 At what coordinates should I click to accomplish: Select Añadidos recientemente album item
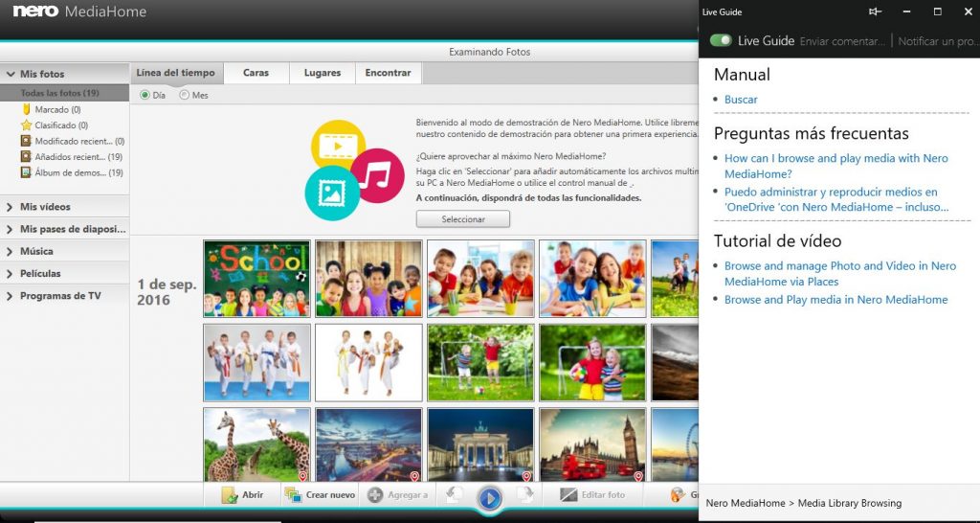[x=71, y=157]
